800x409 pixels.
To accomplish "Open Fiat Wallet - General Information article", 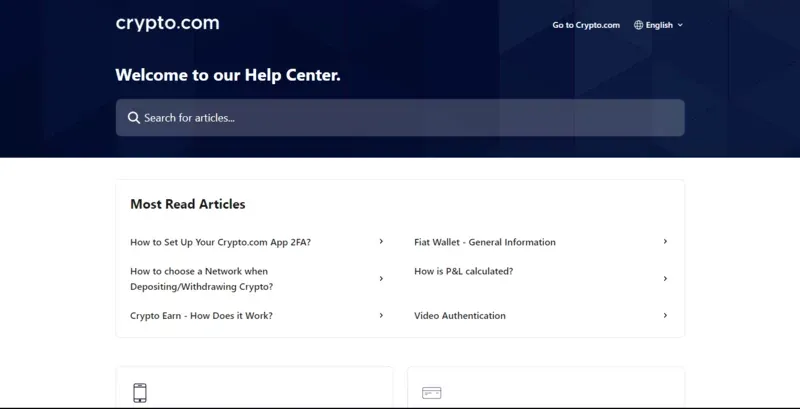I will [485, 242].
